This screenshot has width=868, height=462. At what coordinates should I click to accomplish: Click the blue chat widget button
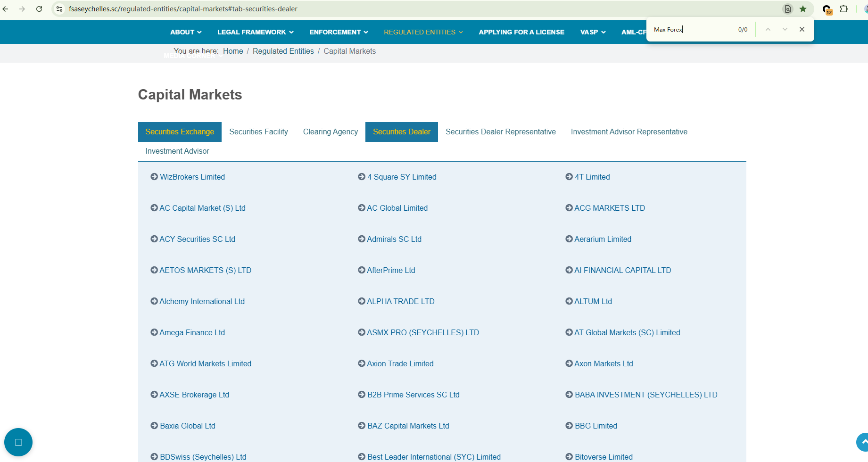[x=18, y=442]
